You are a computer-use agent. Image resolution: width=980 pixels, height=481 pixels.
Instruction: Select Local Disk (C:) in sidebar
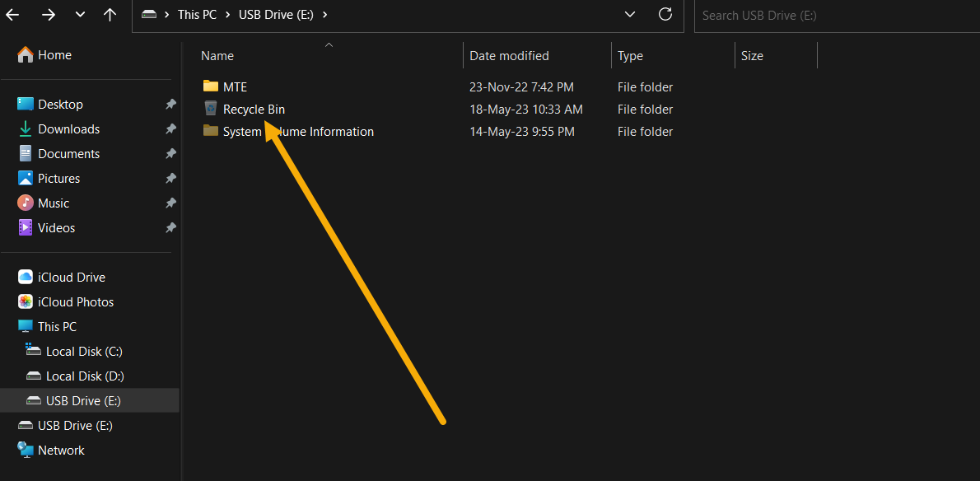84,351
